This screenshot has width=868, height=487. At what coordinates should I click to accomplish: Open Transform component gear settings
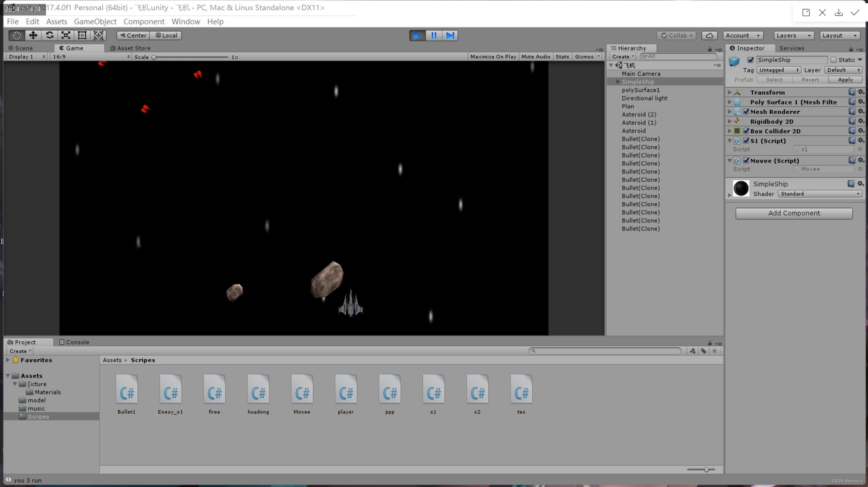[x=861, y=92]
